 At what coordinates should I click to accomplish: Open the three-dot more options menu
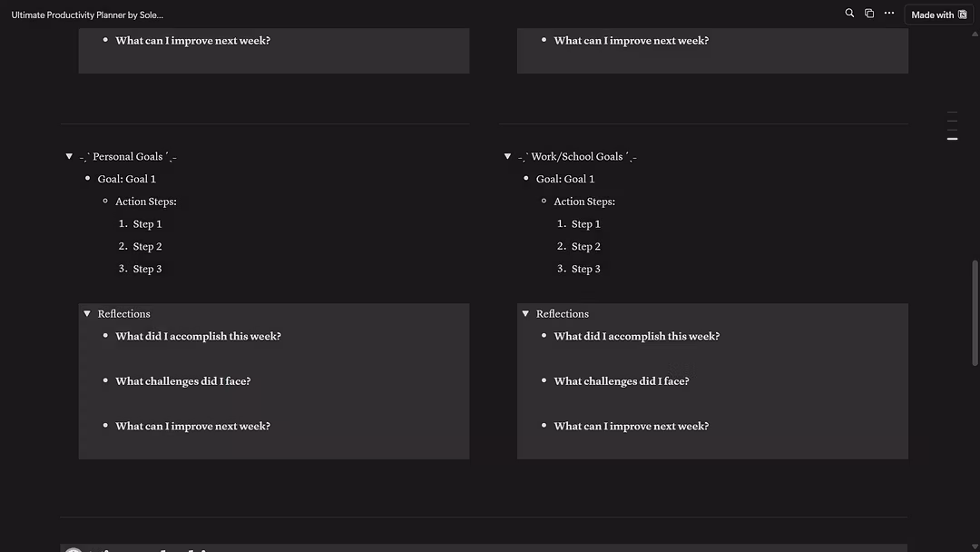pos(889,14)
